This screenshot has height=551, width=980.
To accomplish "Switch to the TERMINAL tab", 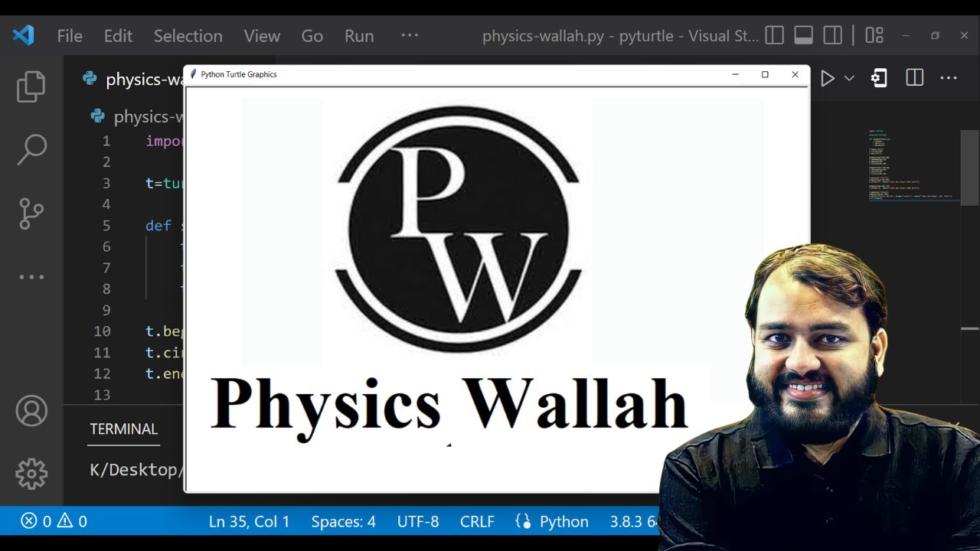I will 123,429.
